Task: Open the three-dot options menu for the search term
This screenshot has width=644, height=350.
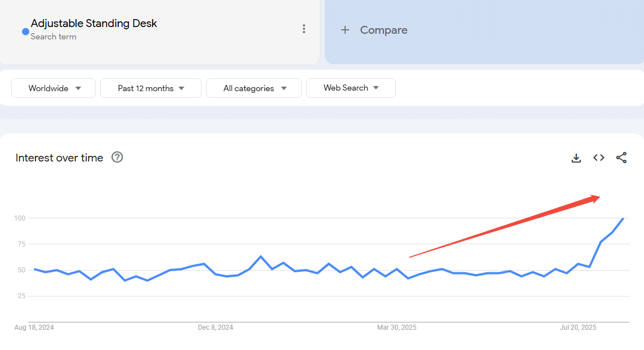Action: (x=304, y=29)
